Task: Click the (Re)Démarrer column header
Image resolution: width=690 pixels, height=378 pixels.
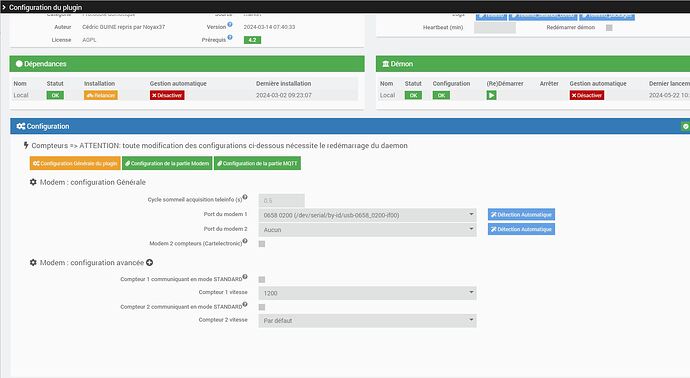Action: click(505, 84)
